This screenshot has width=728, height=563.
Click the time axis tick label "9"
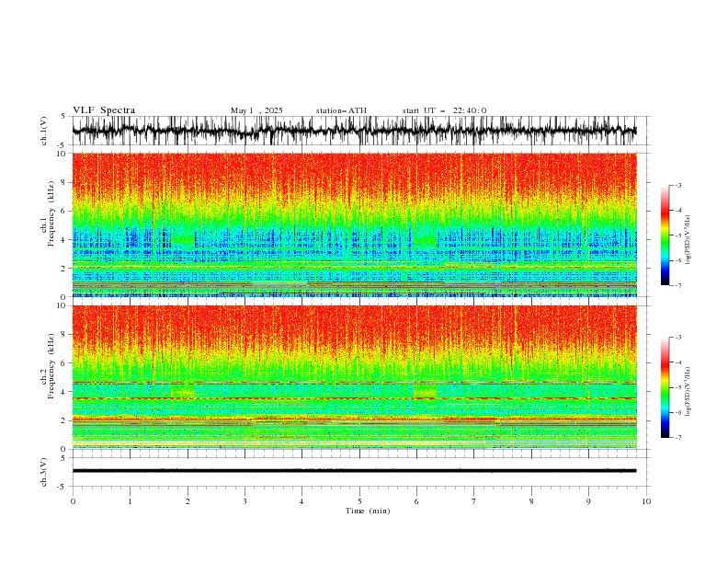tap(588, 501)
